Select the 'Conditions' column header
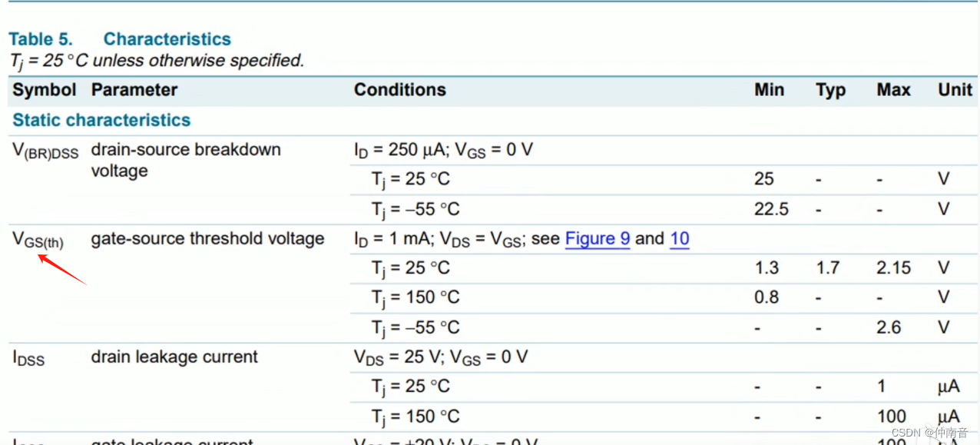 click(400, 90)
